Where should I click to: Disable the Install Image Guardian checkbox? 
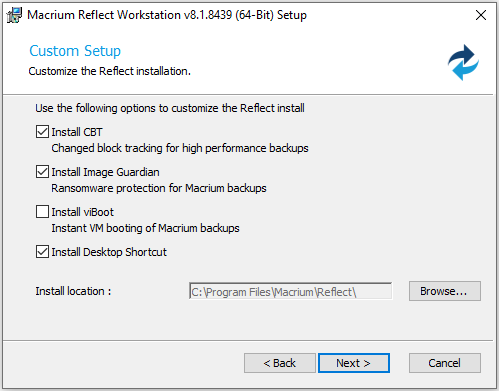pos(42,172)
